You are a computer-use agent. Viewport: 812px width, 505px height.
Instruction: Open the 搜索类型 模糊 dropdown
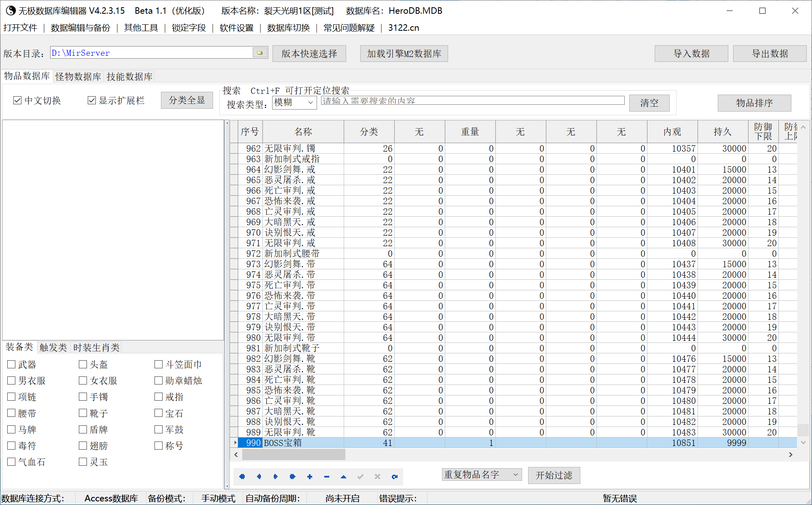(x=294, y=102)
